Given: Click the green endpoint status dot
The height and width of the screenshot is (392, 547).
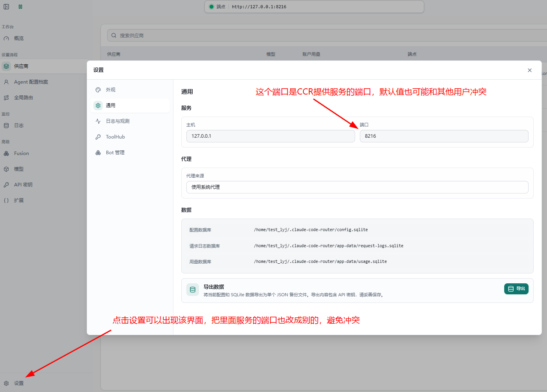Looking at the screenshot, I should click(212, 7).
